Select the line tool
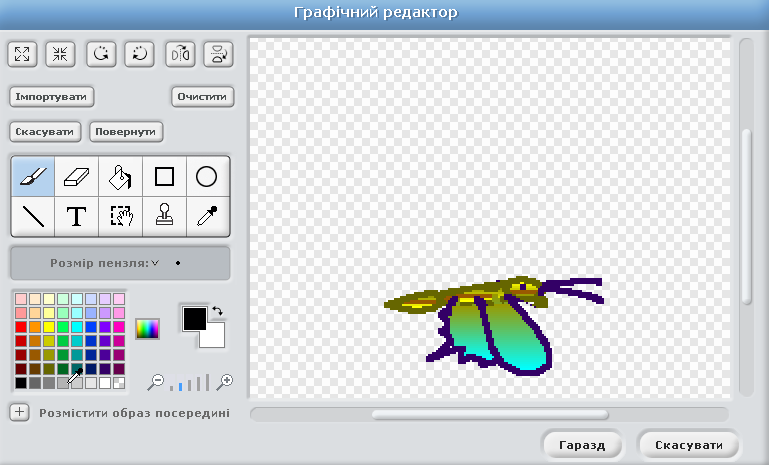The image size is (769, 465). [x=33, y=216]
